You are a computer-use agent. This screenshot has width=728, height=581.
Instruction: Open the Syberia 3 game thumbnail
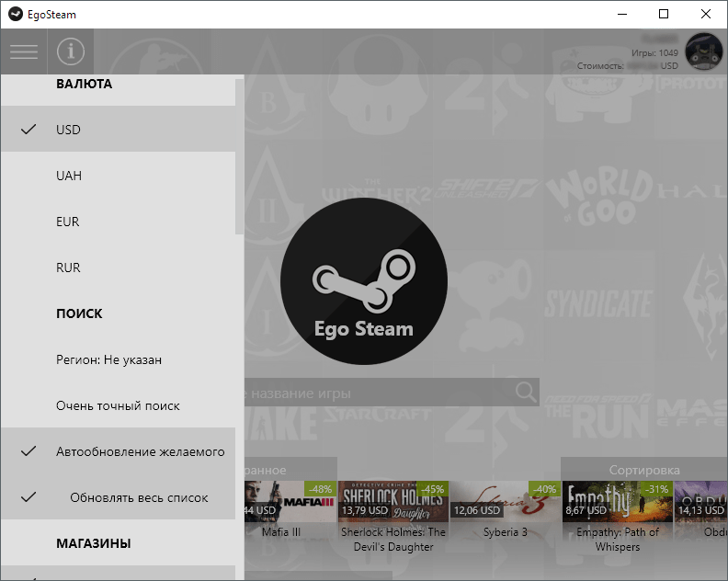pyautogui.click(x=506, y=501)
